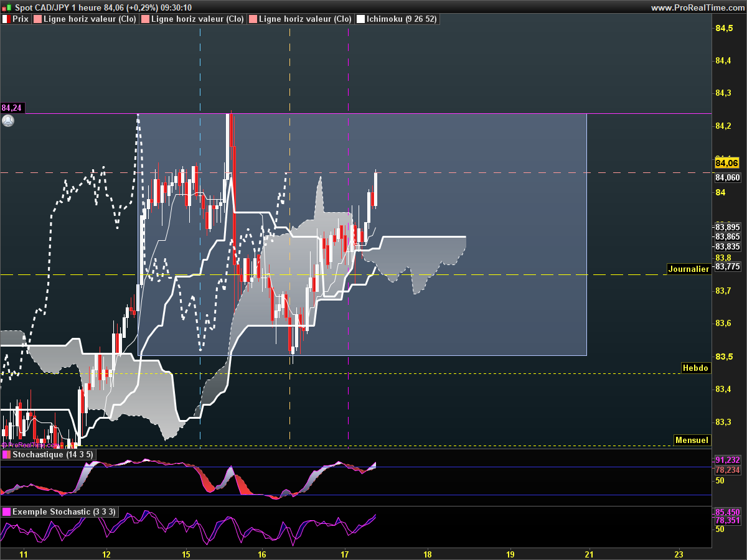The image size is (747, 560).
Task: Click the 83,6 price axis level
Action: pos(724,324)
